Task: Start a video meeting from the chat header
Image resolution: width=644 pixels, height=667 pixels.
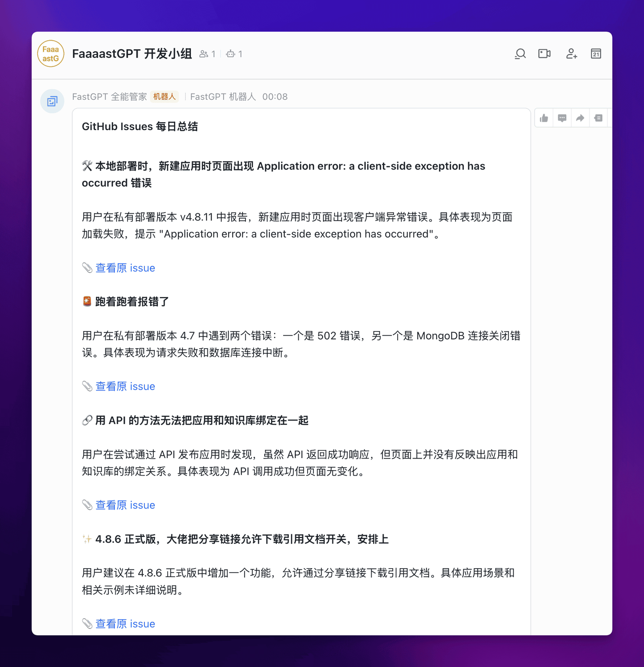Action: 544,54
